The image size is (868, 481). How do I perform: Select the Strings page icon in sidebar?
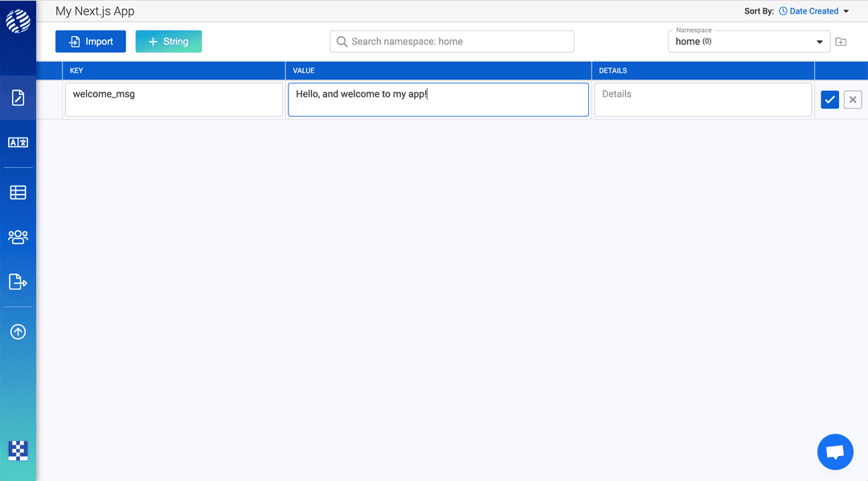click(18, 98)
